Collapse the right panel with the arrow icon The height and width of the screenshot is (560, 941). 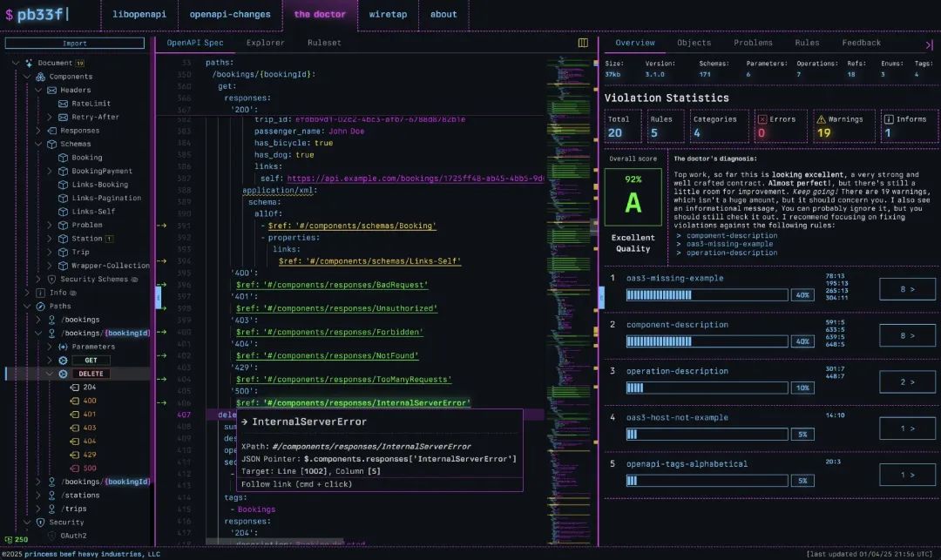pyautogui.click(x=929, y=44)
